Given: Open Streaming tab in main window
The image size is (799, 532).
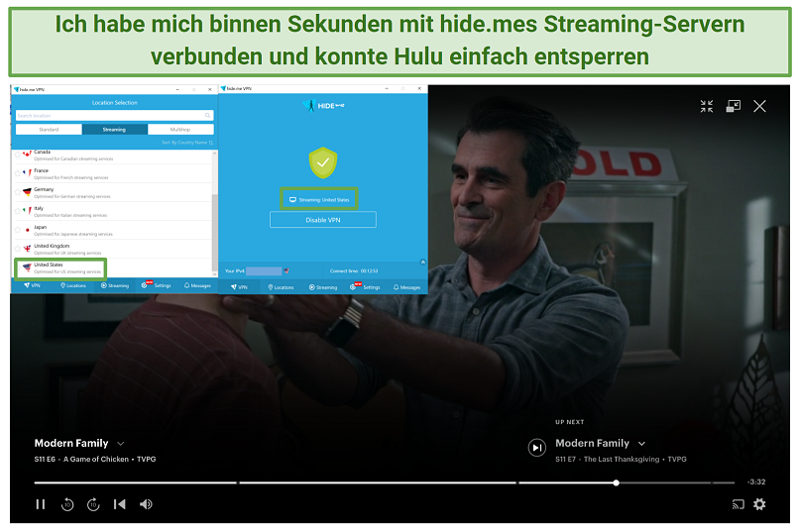Looking at the screenshot, I should (323, 287).
